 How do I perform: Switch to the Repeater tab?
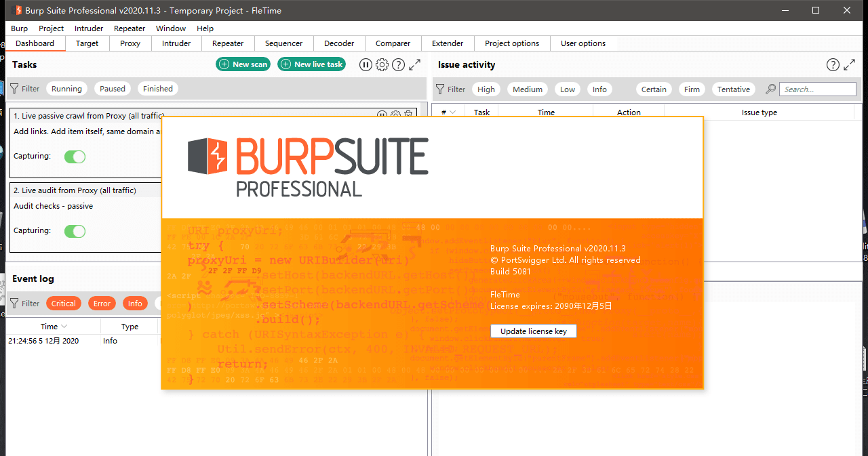click(228, 43)
